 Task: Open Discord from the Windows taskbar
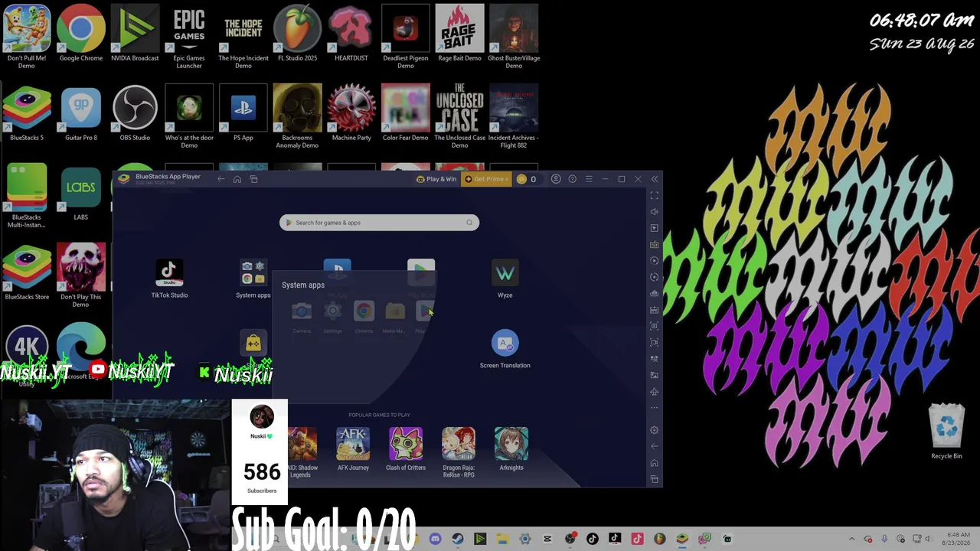436,539
